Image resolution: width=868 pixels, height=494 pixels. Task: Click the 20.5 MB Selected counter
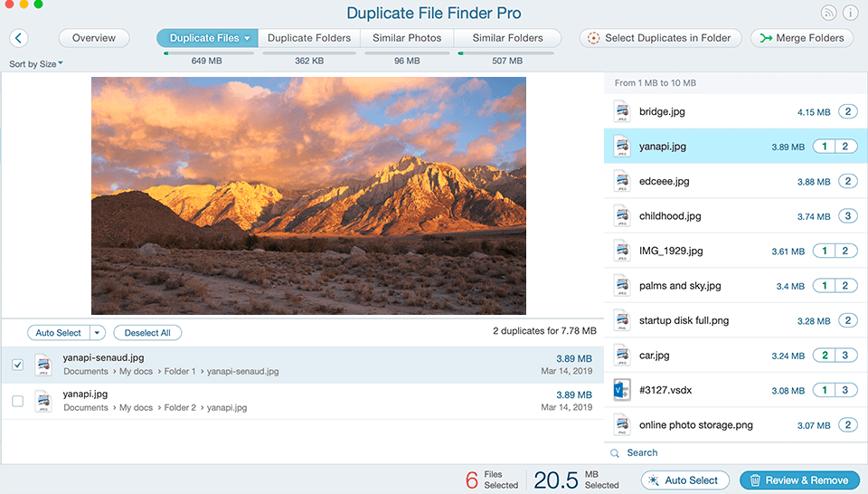pyautogui.click(x=576, y=480)
